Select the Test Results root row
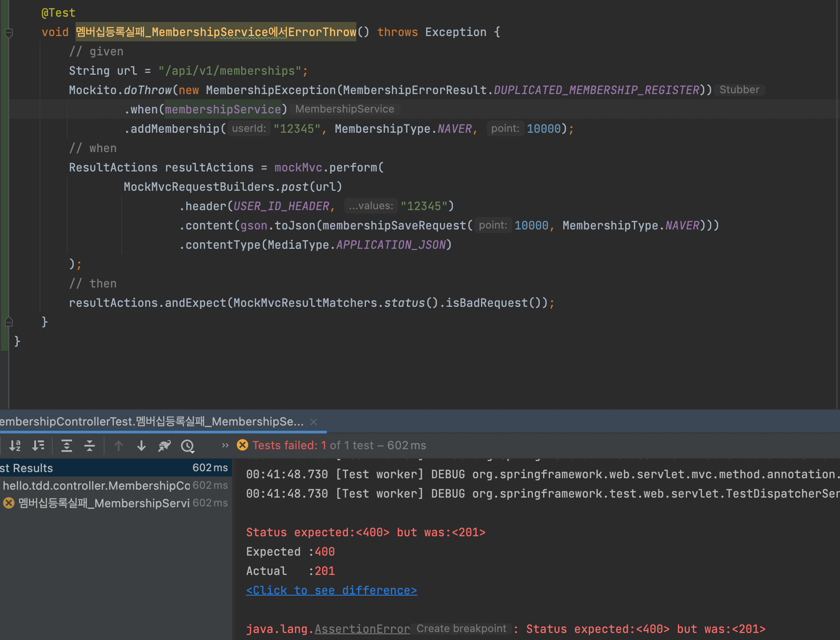 (116, 468)
